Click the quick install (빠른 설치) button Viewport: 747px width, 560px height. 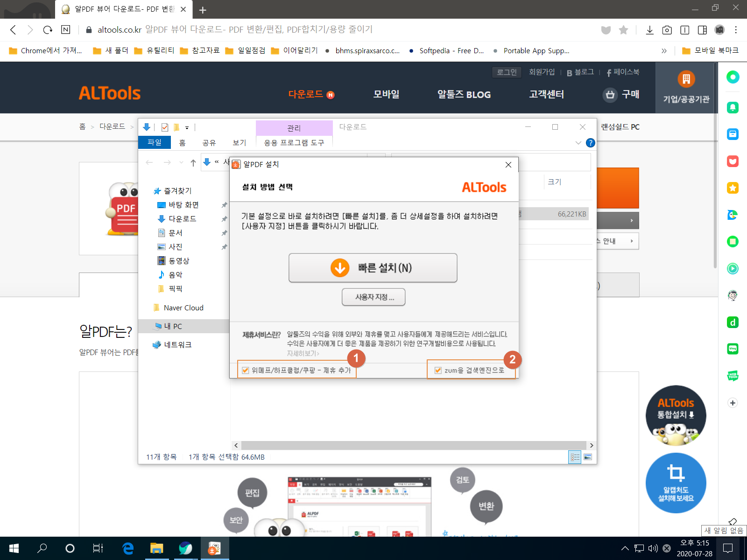pyautogui.click(x=373, y=268)
